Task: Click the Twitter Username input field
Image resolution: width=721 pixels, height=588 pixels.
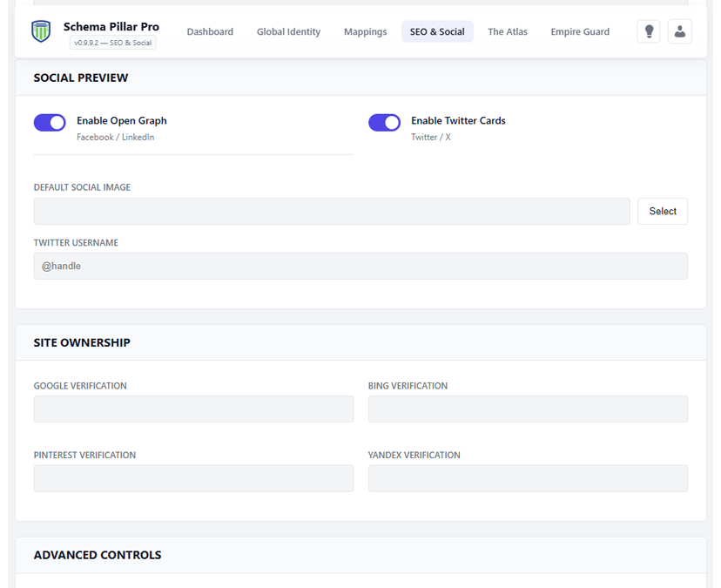Action: click(x=360, y=266)
